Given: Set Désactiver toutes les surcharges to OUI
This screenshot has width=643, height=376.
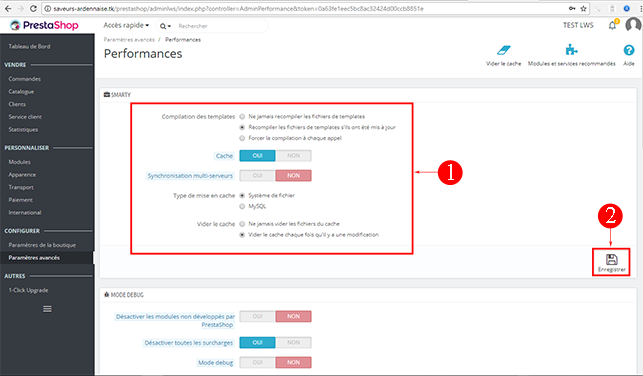Looking at the screenshot, I should [x=258, y=342].
